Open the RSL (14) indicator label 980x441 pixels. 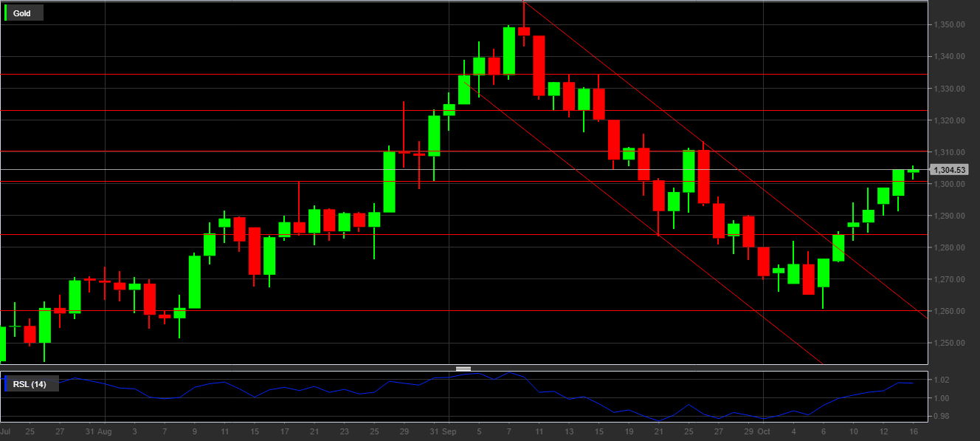point(30,384)
